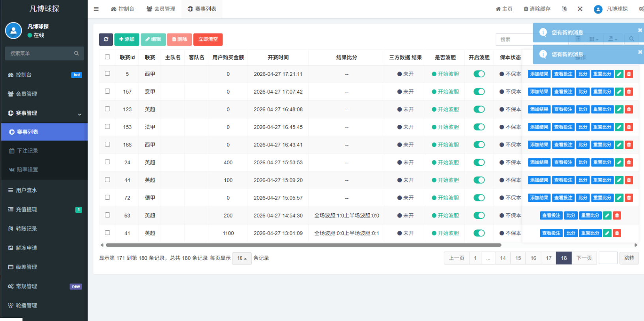The height and width of the screenshot is (321, 644).
Task: Open language switch icon in top bar
Action: (x=564, y=9)
